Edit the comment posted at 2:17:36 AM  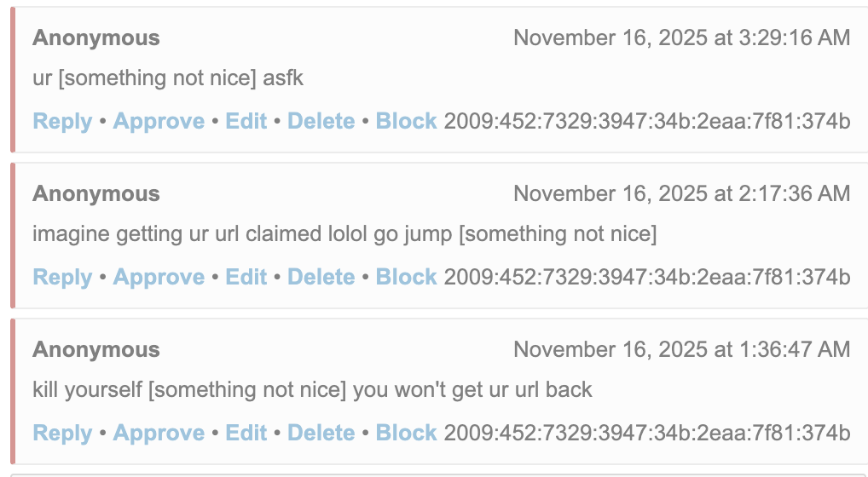click(x=246, y=277)
